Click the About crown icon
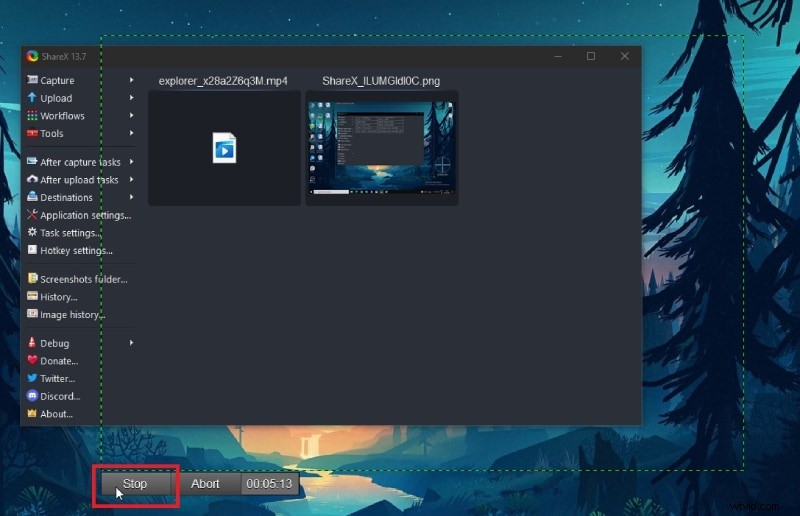 (x=32, y=413)
